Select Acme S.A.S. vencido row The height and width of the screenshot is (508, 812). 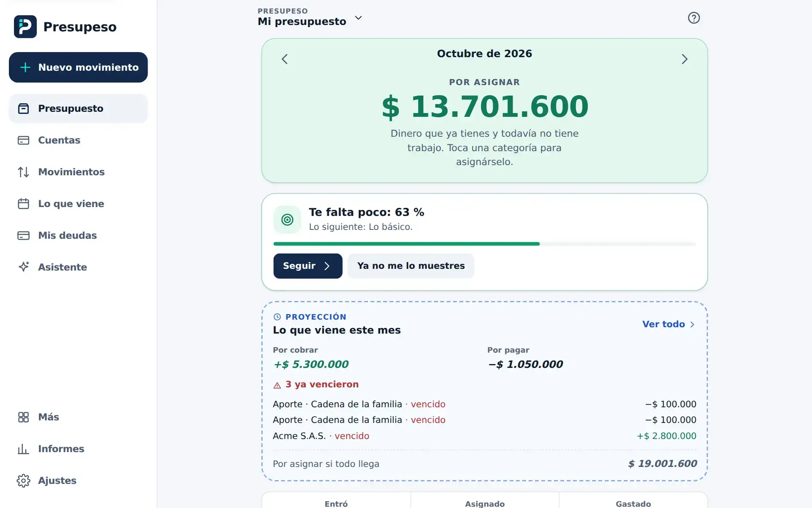(x=485, y=436)
